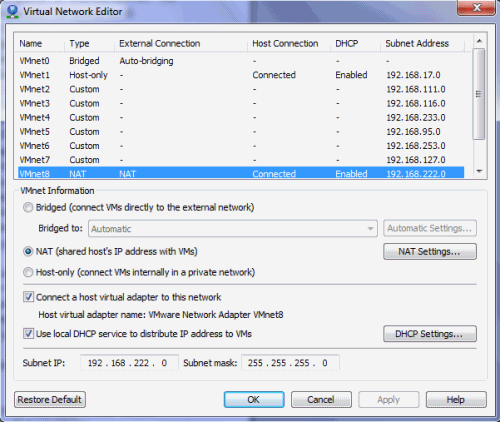This screenshot has width=500, height=422.
Task: Click the Subnet IP input field
Action: point(129,363)
